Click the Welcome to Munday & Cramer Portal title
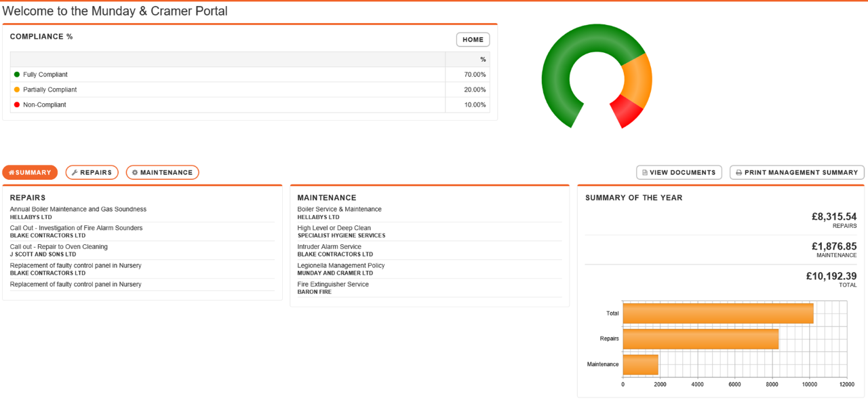868x401 pixels. click(x=115, y=11)
